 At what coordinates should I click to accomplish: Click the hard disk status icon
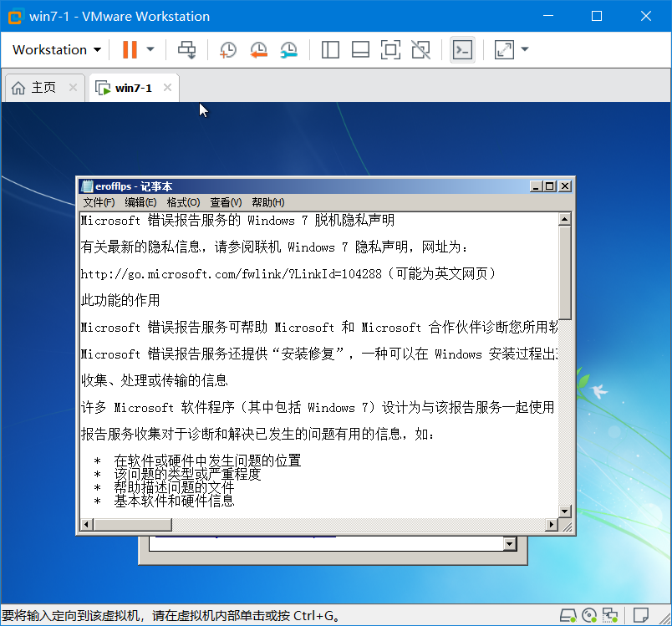coord(568,616)
